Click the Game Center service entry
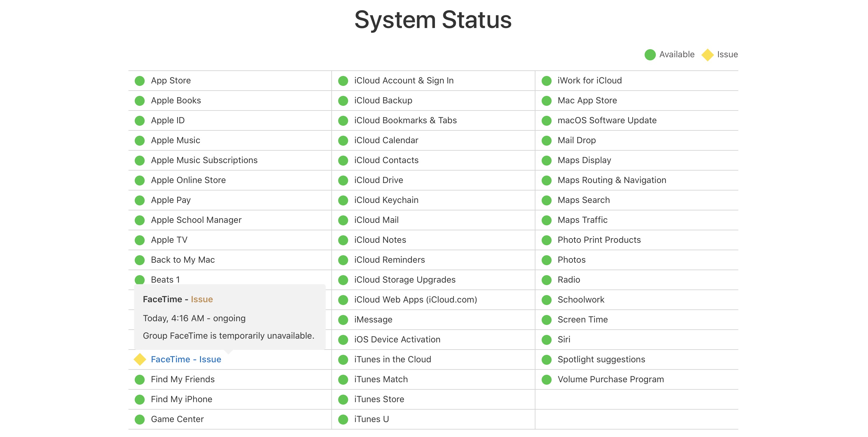The width and height of the screenshot is (868, 437). pyautogui.click(x=177, y=419)
